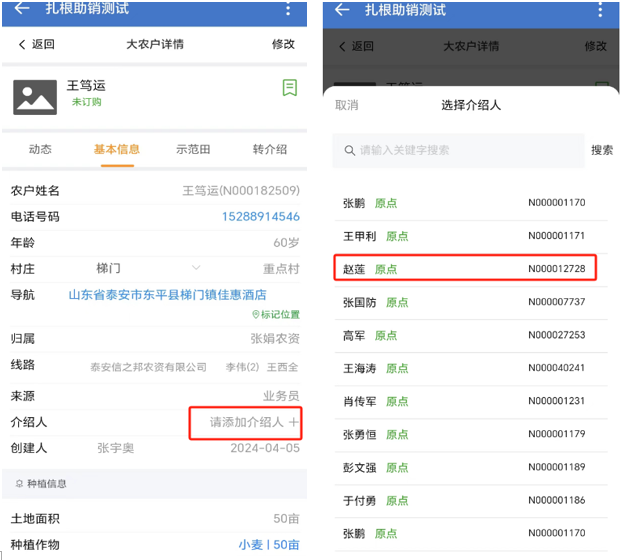Tap back arrow in left app header
Screen dimensions: 620x560
22,8
